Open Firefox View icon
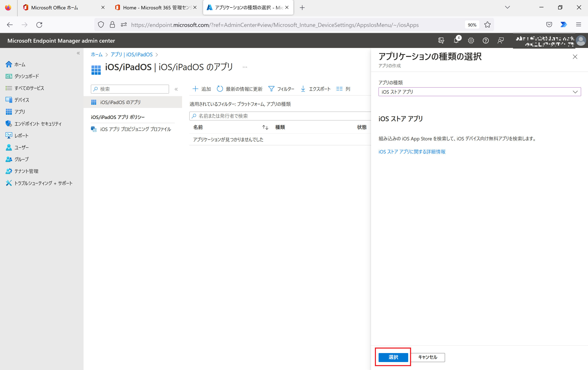588x370 pixels. tap(8, 8)
